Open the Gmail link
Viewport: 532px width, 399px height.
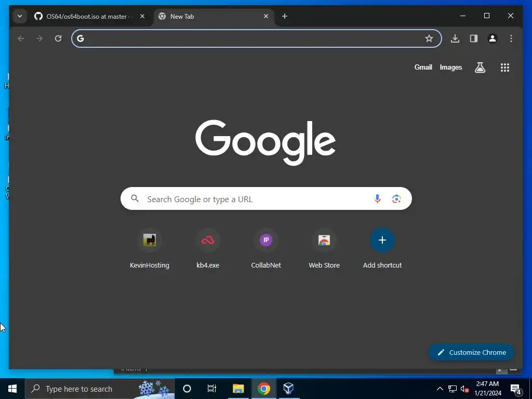[x=423, y=67]
